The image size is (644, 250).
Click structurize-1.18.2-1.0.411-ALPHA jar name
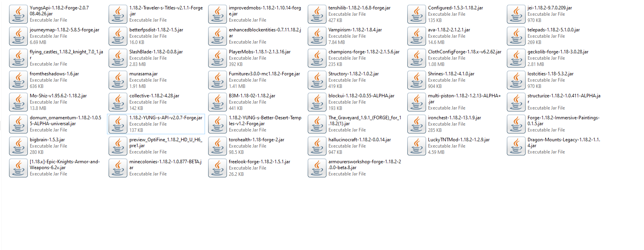pos(564,99)
